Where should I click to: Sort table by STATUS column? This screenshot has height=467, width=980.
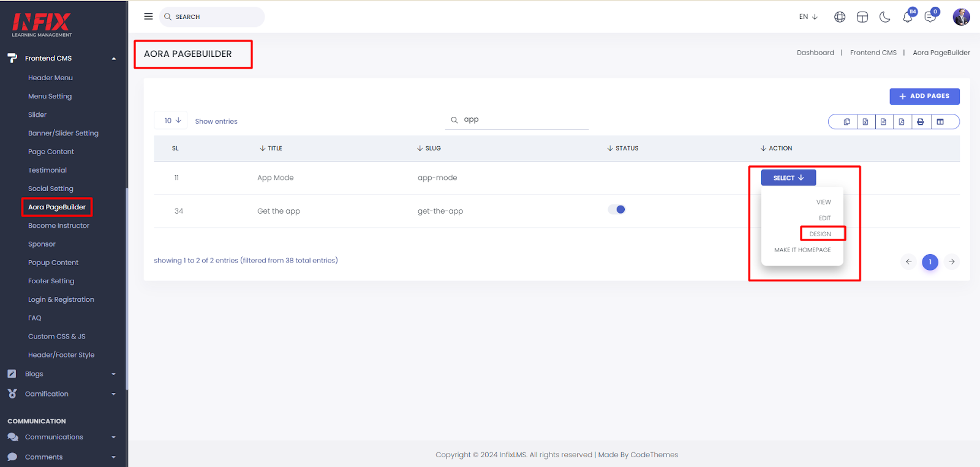click(623, 148)
